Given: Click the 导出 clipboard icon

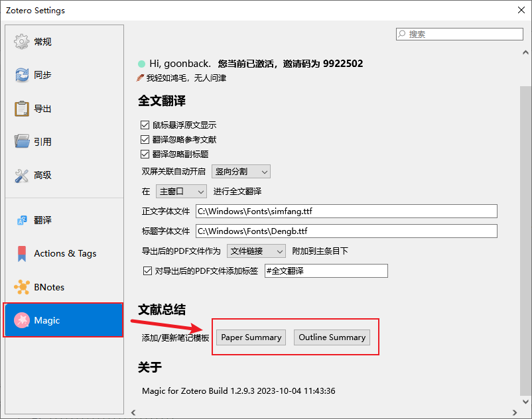Looking at the screenshot, I should pos(22,109).
